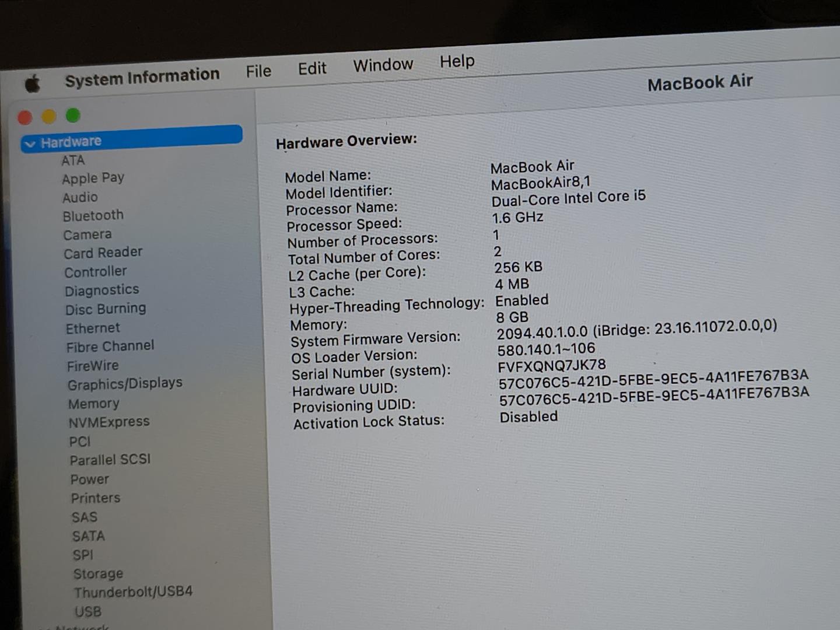Viewport: 840px width, 630px height.
Task: Select SPI in the sidebar
Action: (83, 555)
